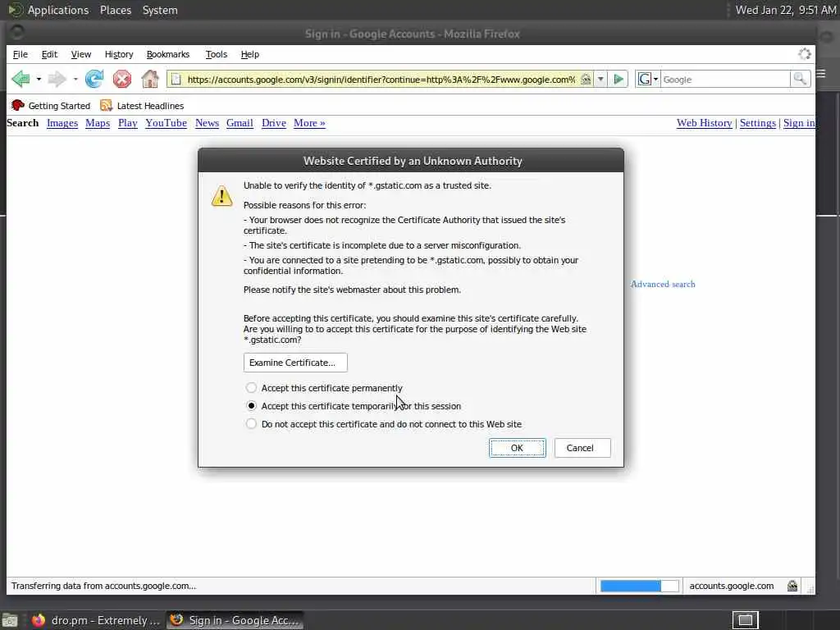The width and height of the screenshot is (840, 630).
Task: Open the Images link
Action: [62, 123]
